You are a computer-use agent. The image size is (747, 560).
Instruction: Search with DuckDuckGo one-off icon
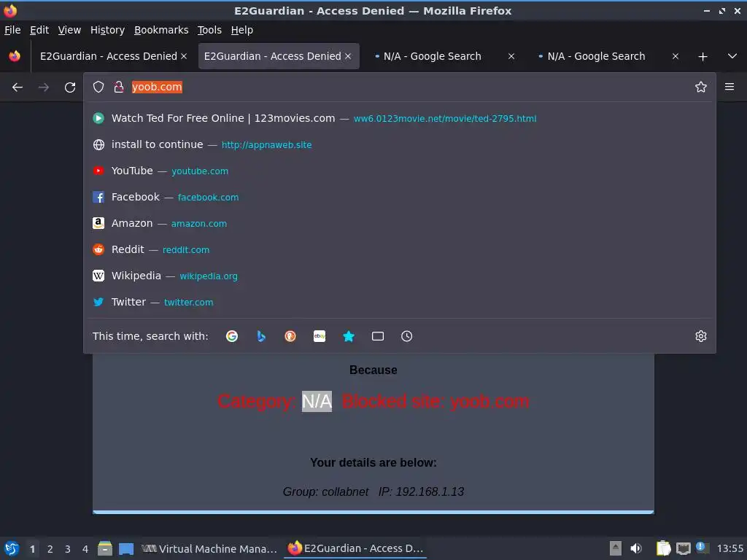click(x=290, y=336)
